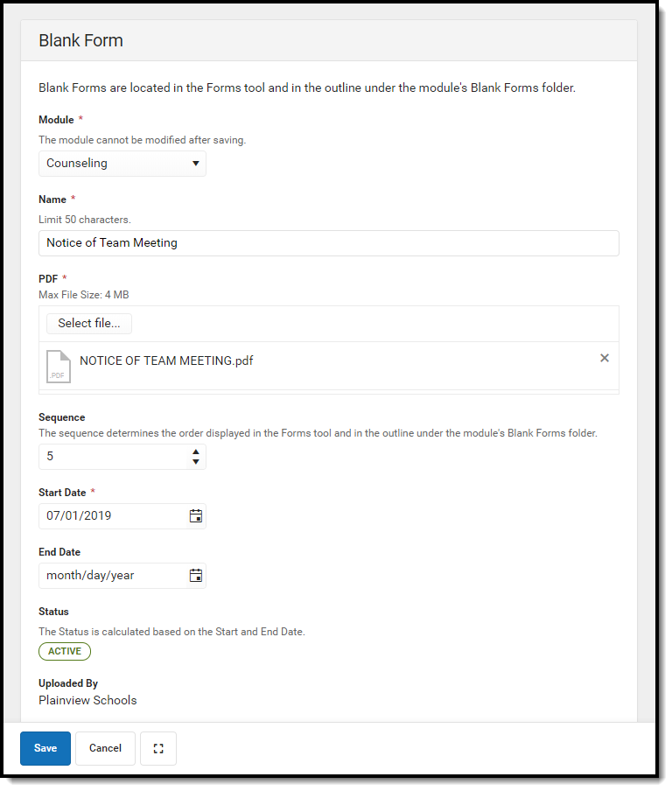The height and width of the screenshot is (791, 672).
Task: Cancel the Blank Form edits
Action: [x=105, y=748]
